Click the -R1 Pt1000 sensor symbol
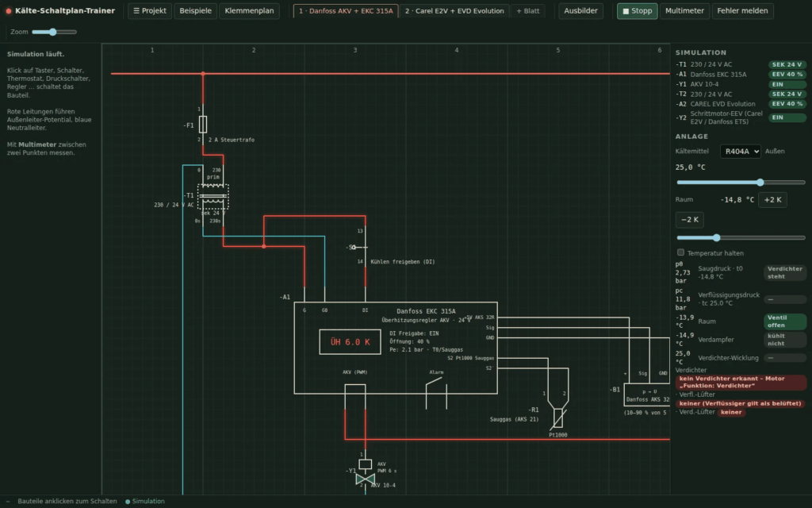This screenshot has width=812, height=508. [x=557, y=418]
